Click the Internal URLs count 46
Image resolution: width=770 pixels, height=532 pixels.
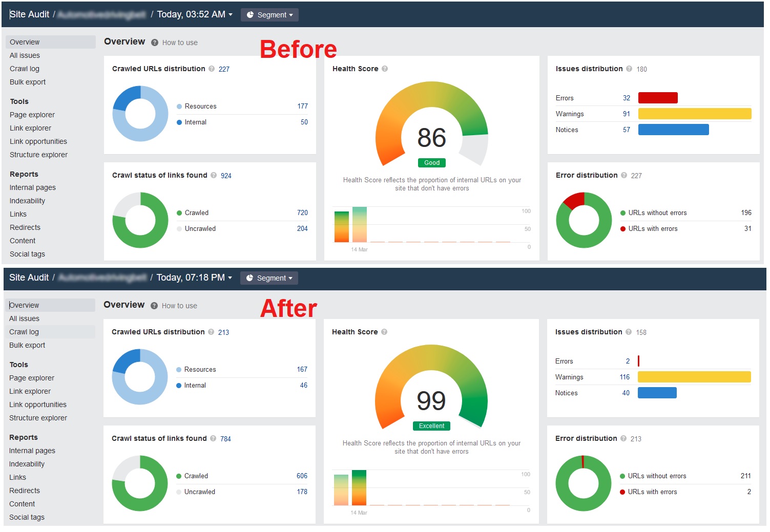tap(304, 385)
